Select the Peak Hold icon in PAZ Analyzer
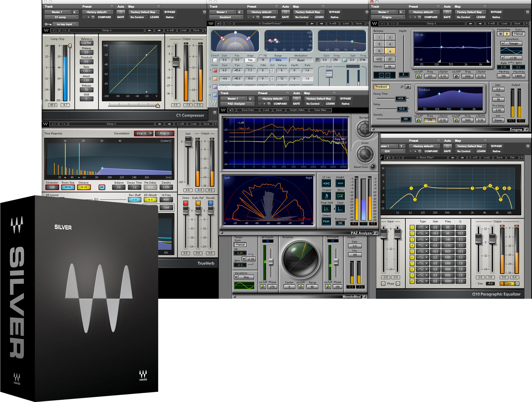 [x=326, y=209]
